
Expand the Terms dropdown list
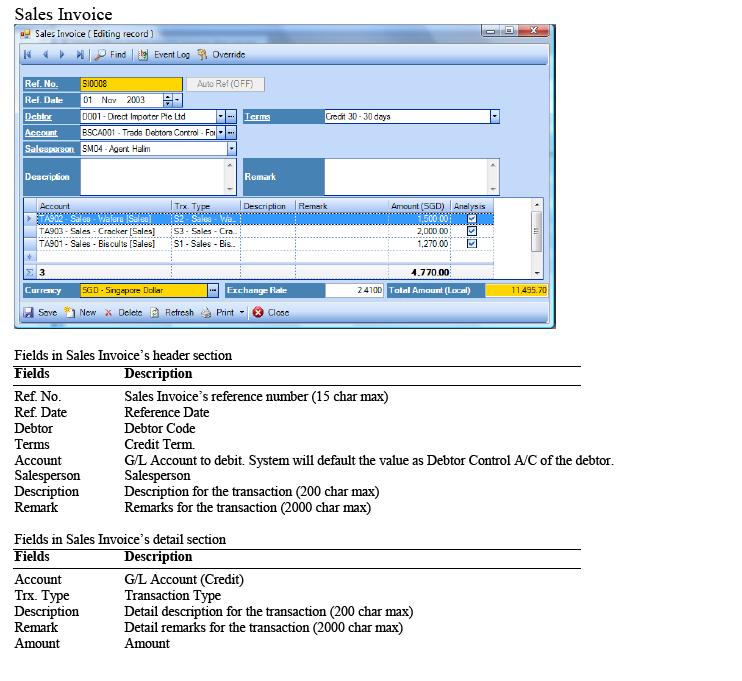pyautogui.click(x=494, y=117)
